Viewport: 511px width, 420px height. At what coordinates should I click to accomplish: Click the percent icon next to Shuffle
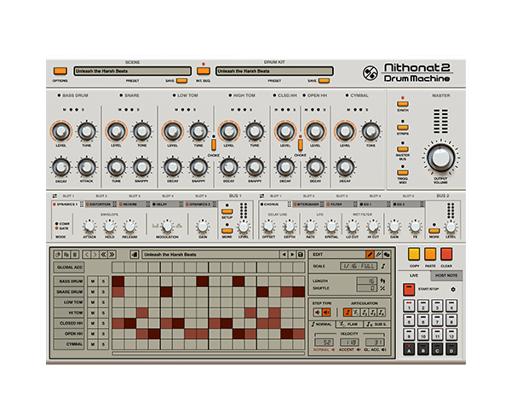pos(382,288)
